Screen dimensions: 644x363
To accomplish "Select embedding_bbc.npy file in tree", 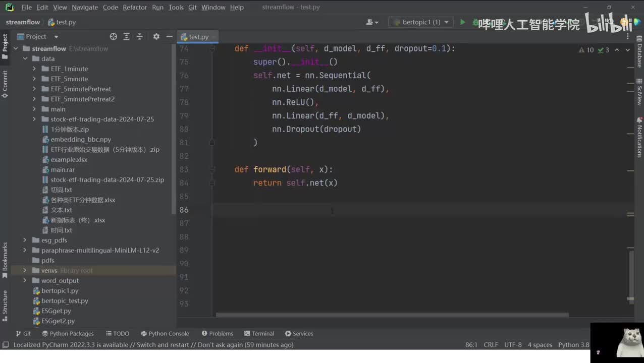I will pyautogui.click(x=81, y=140).
